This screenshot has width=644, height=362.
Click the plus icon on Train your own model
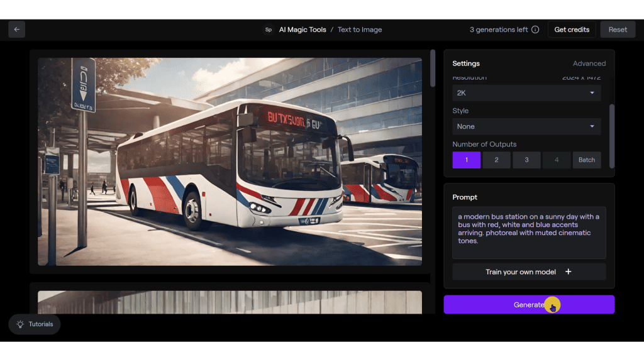point(568,271)
